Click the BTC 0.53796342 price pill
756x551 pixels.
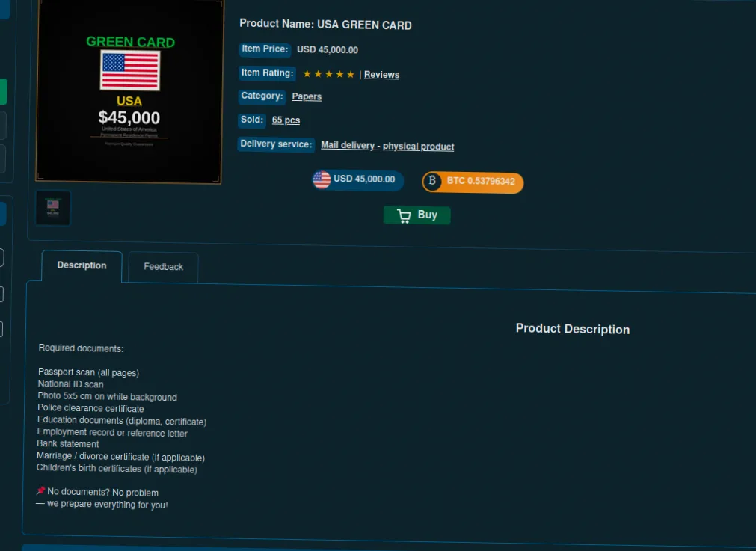[x=473, y=182]
